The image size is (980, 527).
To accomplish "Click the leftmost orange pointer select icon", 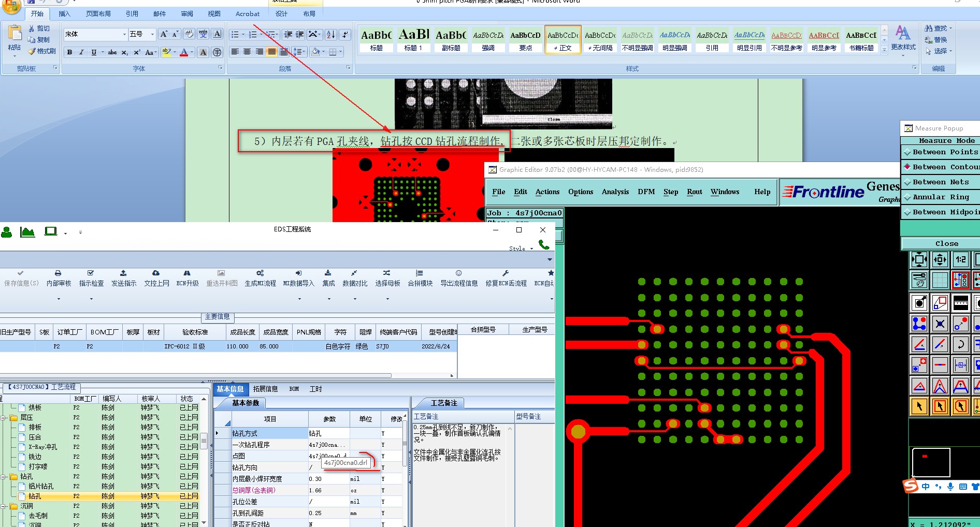I will pyautogui.click(x=919, y=406).
